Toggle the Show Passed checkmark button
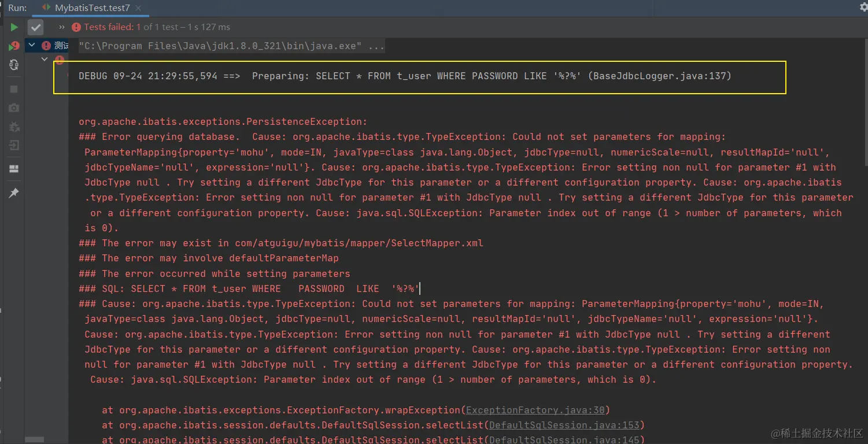 pyautogui.click(x=36, y=27)
